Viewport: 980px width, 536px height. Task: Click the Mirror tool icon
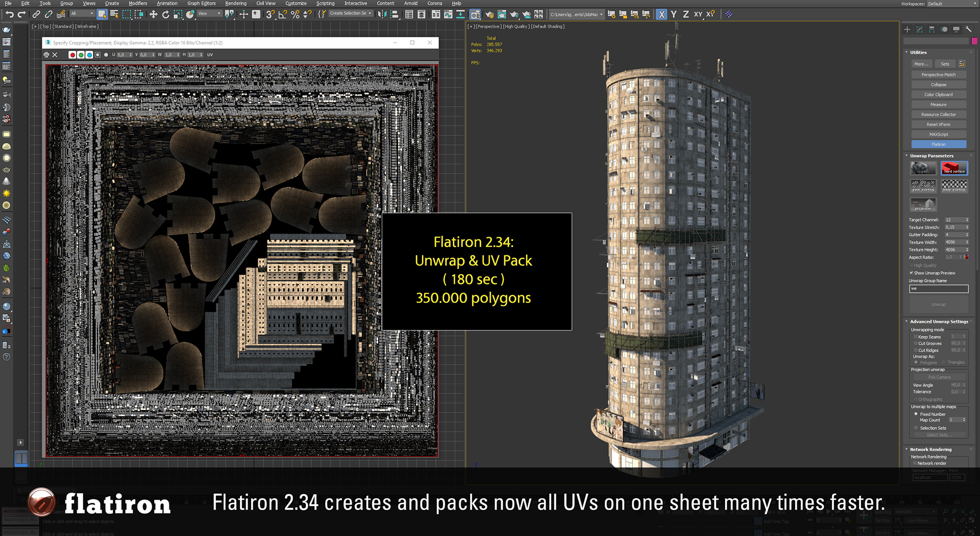pos(382,14)
